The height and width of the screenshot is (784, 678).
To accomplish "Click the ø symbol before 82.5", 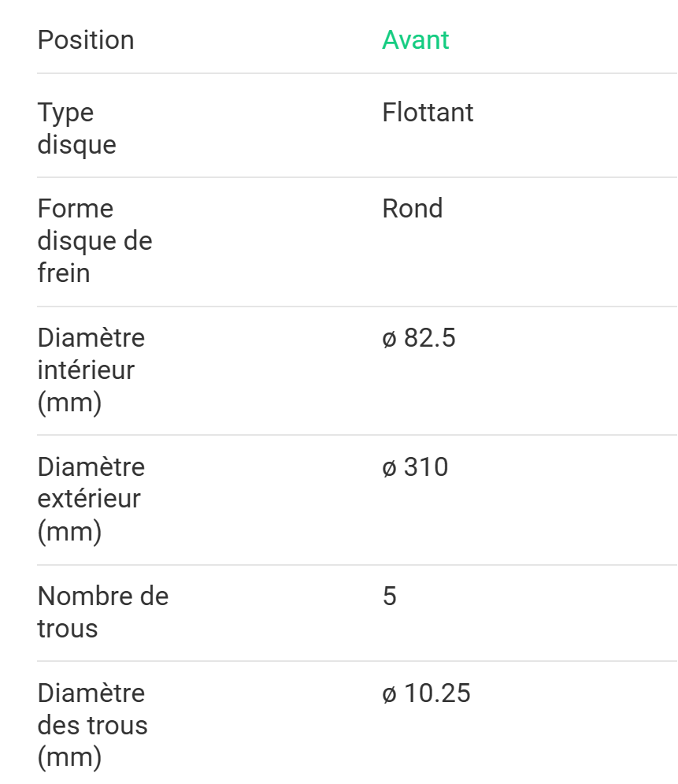I will [x=390, y=339].
